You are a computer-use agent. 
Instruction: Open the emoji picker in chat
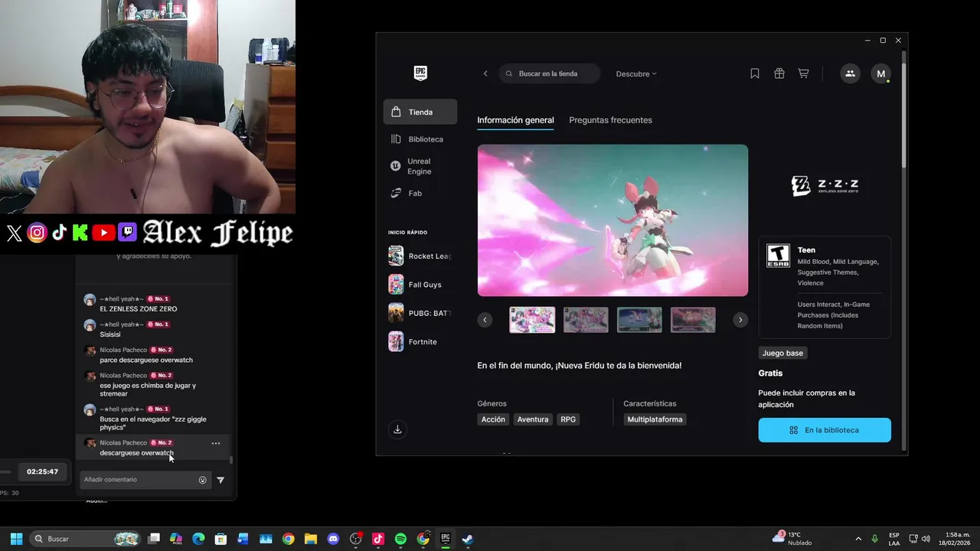(x=203, y=481)
